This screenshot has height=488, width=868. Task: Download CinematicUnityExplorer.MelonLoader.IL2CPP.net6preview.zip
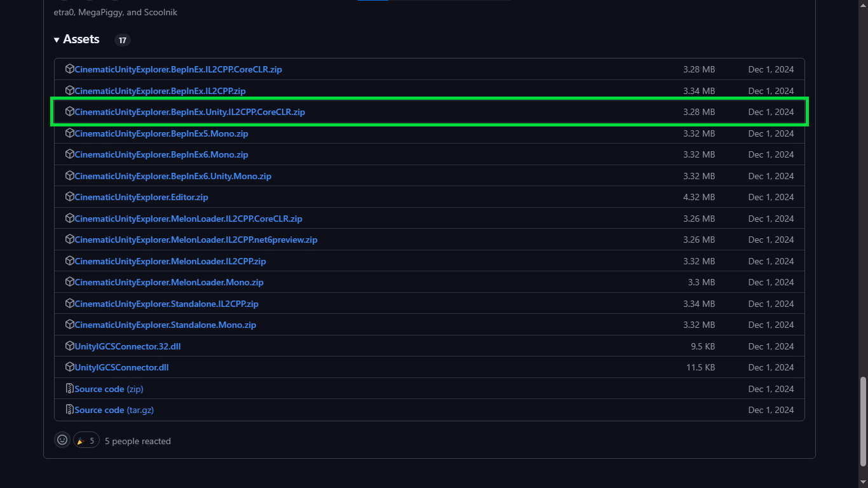pyautogui.click(x=196, y=240)
